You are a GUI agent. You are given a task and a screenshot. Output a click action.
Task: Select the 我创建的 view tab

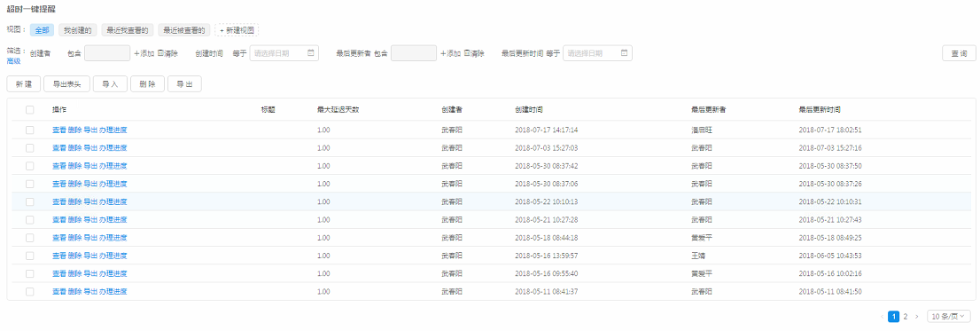tap(77, 30)
